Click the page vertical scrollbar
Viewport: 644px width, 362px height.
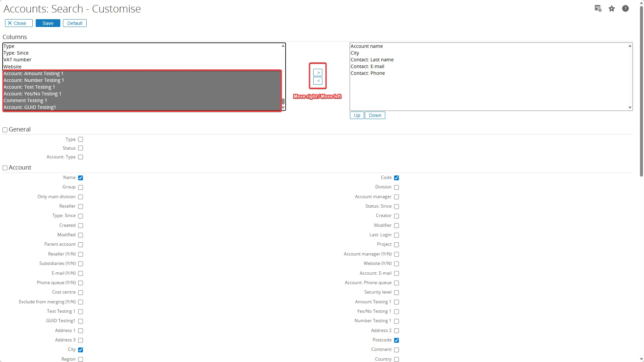pos(641,91)
